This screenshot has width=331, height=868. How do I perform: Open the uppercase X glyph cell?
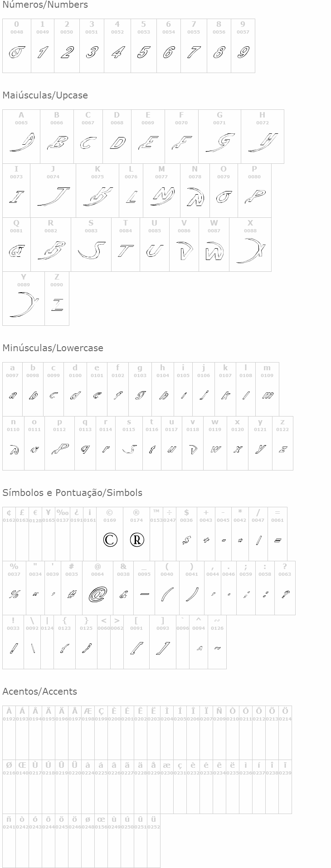pyautogui.click(x=250, y=245)
